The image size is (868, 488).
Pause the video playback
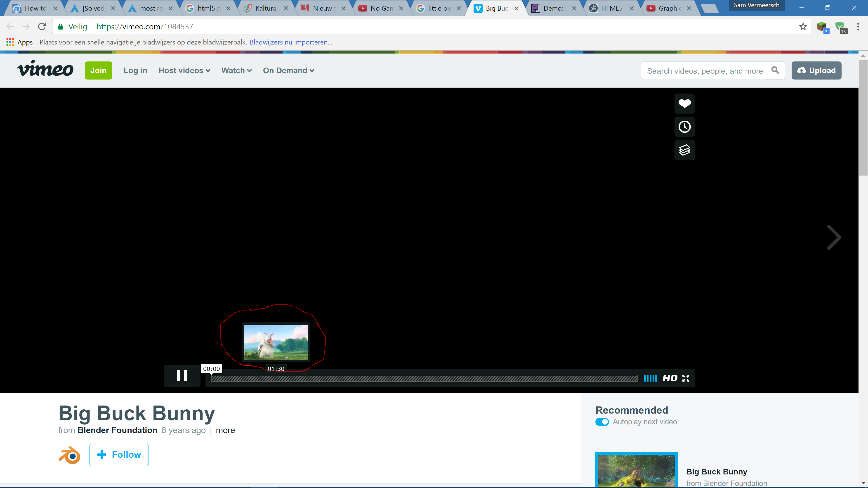point(182,375)
